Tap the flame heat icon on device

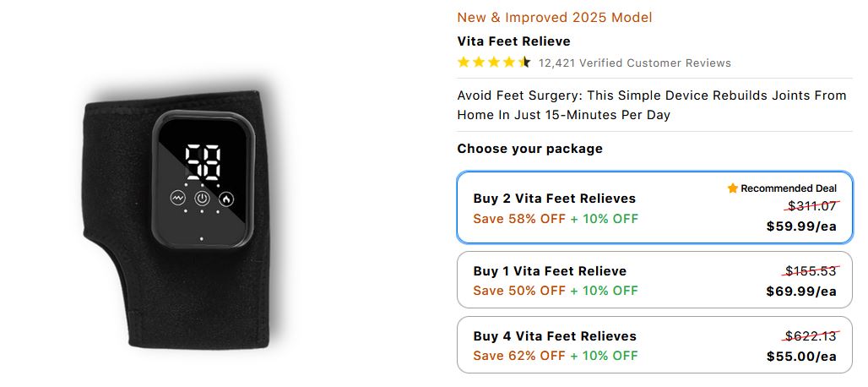click(x=226, y=199)
